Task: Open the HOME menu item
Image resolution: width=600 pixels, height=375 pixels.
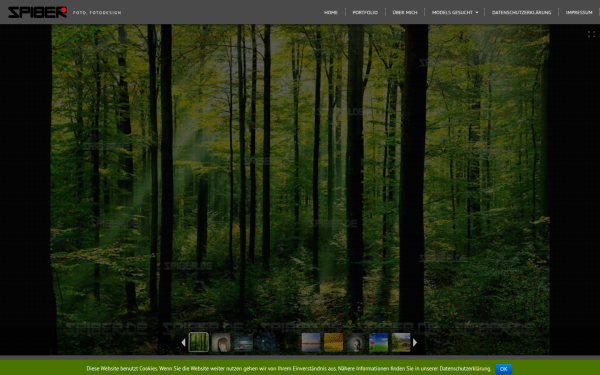Action: coord(331,12)
